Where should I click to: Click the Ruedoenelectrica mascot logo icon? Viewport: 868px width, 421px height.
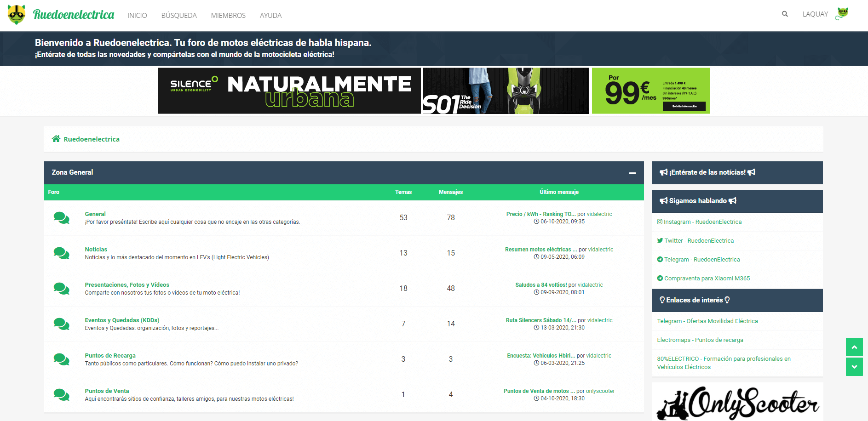coord(17,15)
